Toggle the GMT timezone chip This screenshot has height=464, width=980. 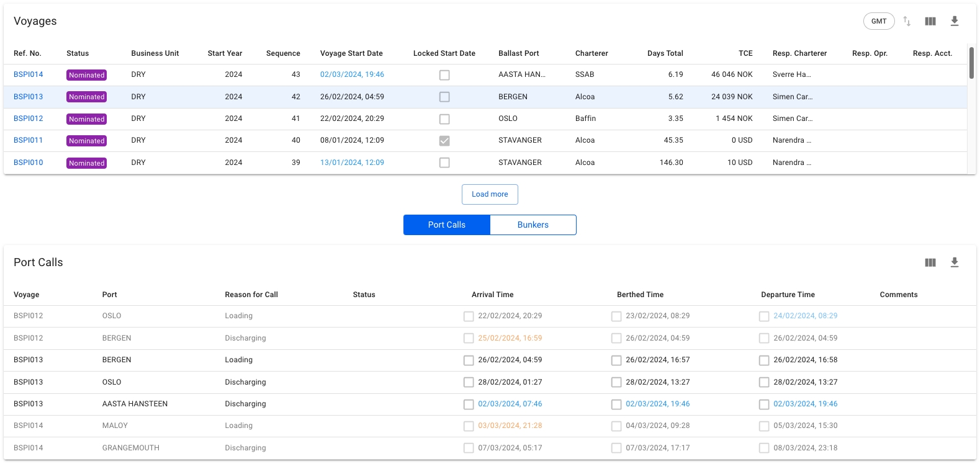click(x=879, y=21)
